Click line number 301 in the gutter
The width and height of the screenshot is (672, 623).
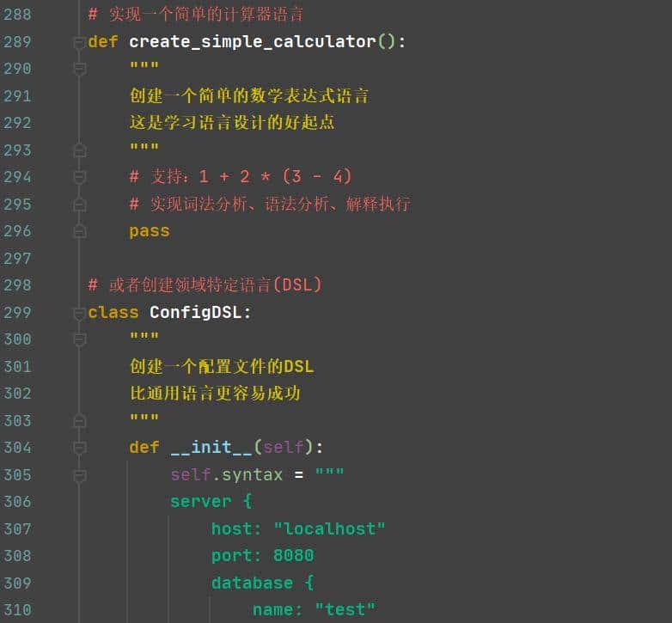[17, 367]
